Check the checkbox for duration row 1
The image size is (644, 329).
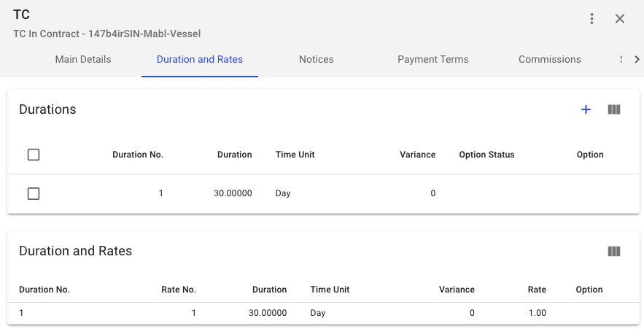[34, 193]
